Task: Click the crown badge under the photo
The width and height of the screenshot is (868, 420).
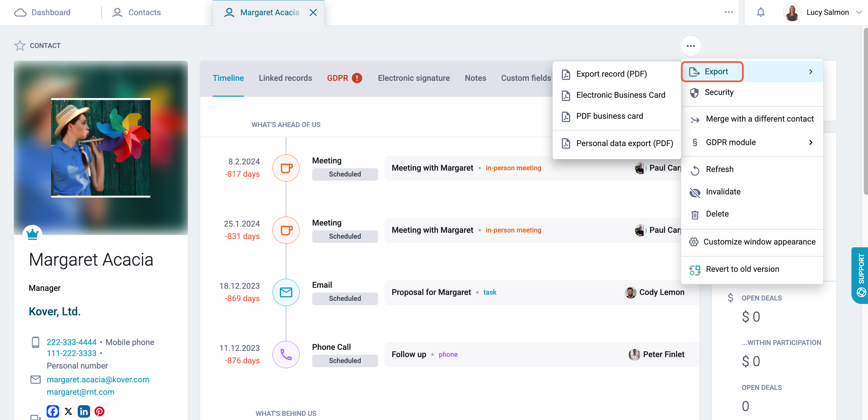Action: tap(32, 234)
